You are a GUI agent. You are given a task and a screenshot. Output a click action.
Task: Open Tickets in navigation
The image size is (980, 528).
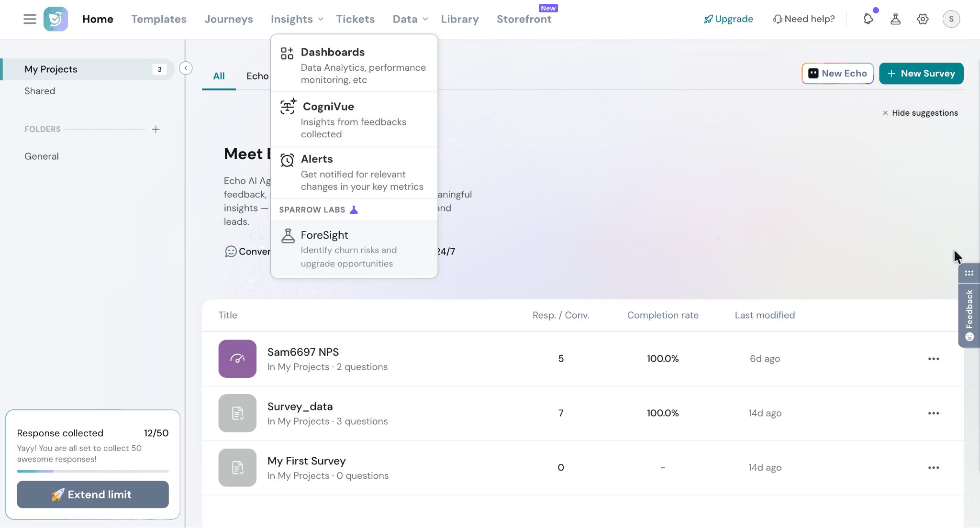[356, 19]
